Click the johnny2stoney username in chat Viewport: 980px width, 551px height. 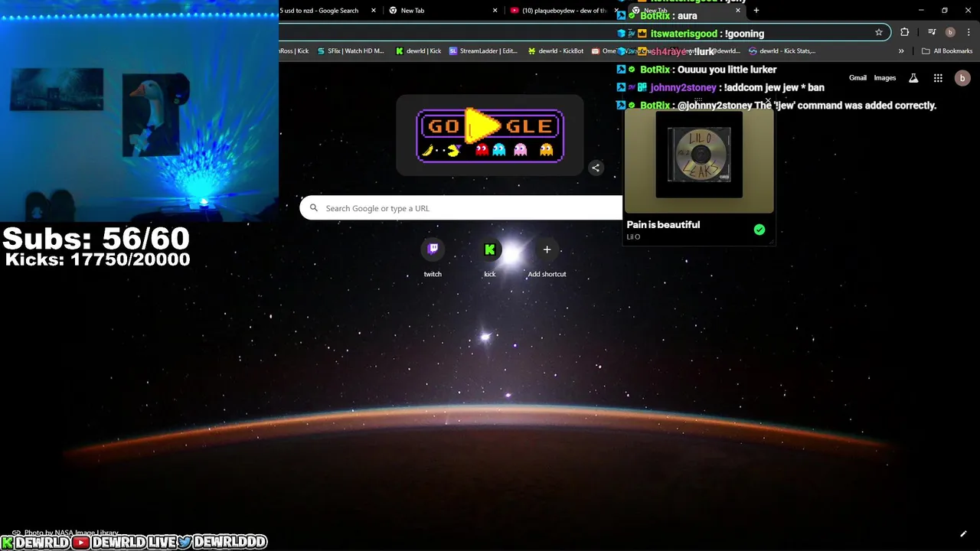(x=683, y=87)
